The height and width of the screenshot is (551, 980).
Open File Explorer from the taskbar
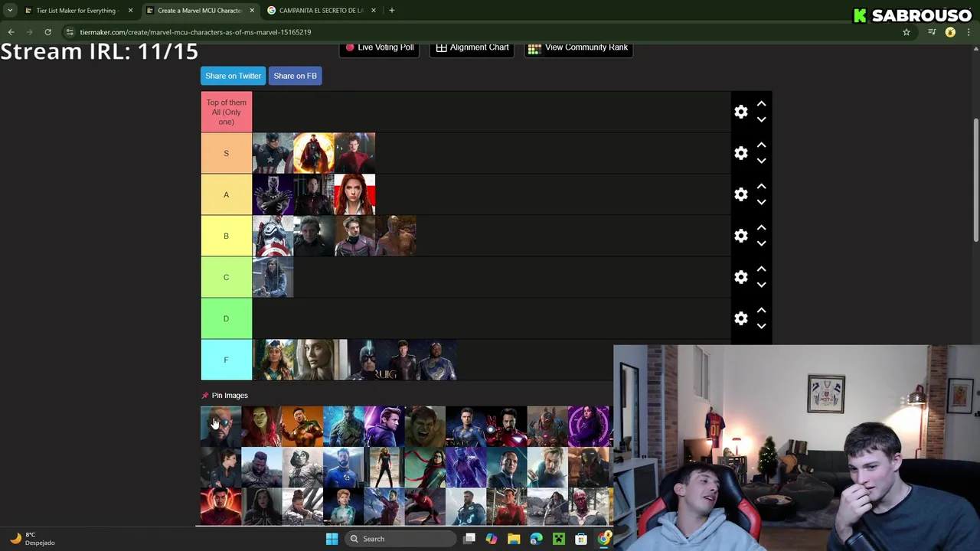514,539
